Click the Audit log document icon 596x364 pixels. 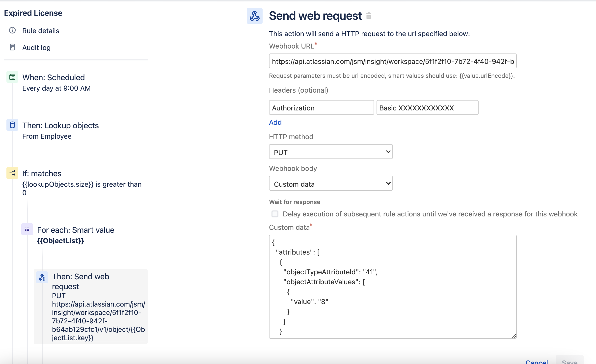point(12,47)
